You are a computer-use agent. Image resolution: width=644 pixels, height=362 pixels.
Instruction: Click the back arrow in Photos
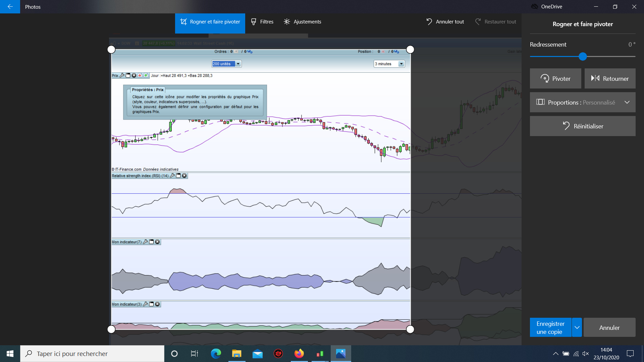click(x=10, y=7)
